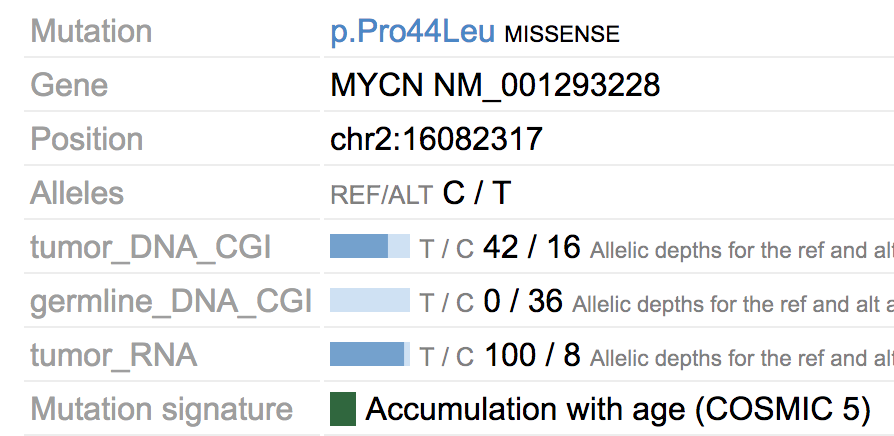Screen dimensions: 894x436
Task: Click the Mutation signature row label
Action: pyautogui.click(x=161, y=410)
